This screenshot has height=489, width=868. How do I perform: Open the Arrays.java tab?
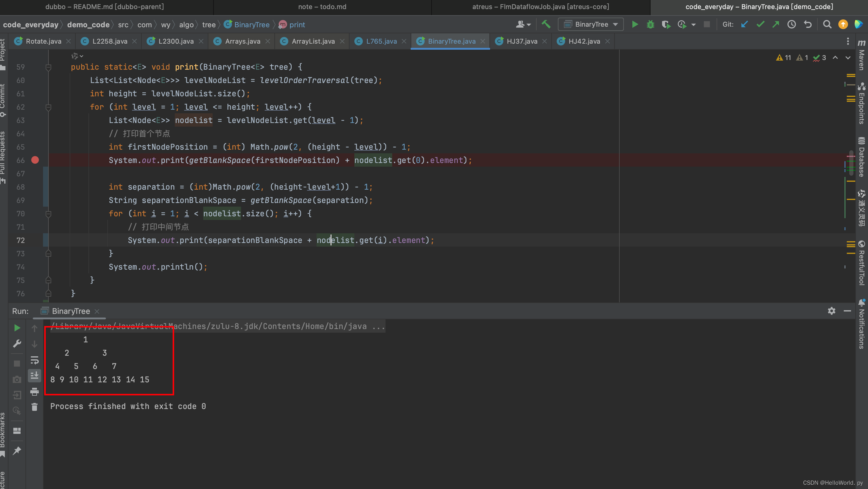242,41
